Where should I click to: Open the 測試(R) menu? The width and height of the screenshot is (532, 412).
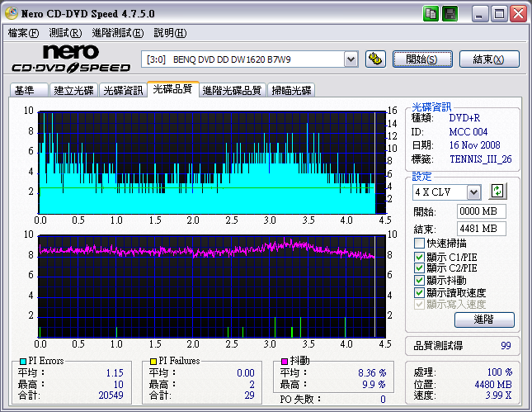[65, 33]
